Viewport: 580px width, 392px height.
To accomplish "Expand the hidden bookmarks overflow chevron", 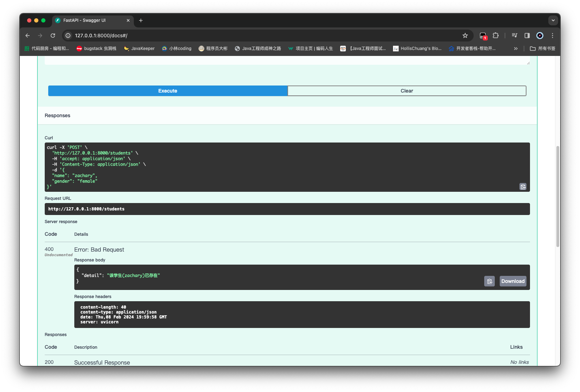I will pos(516,49).
